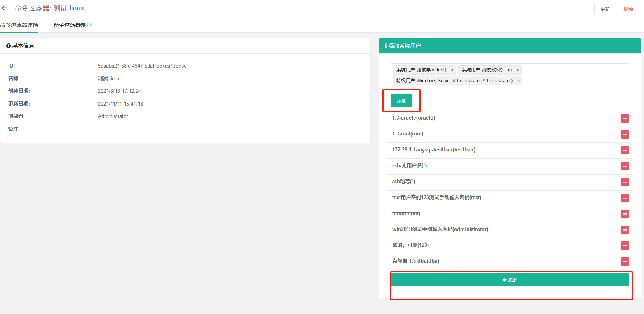
Task: Open the 命令过滤器详情 tab
Action: (x=19, y=25)
